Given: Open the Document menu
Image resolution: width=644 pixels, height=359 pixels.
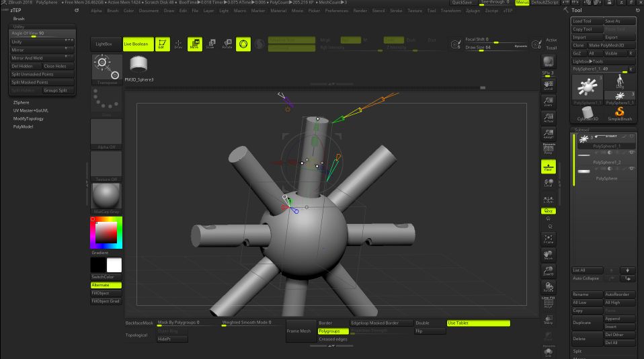Looking at the screenshot, I should click(x=149, y=11).
